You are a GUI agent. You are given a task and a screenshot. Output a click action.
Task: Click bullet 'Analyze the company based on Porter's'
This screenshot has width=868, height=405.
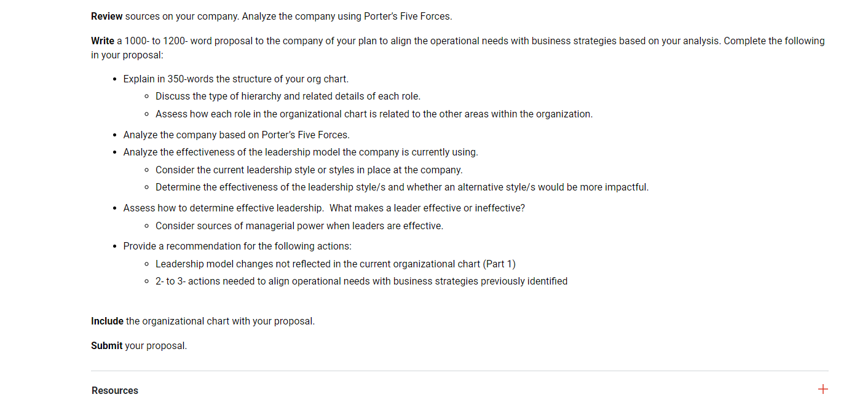[237, 135]
